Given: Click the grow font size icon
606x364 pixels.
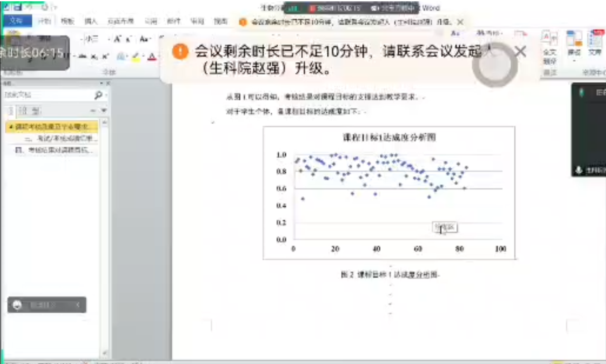Looking at the screenshot, I should (117, 39).
